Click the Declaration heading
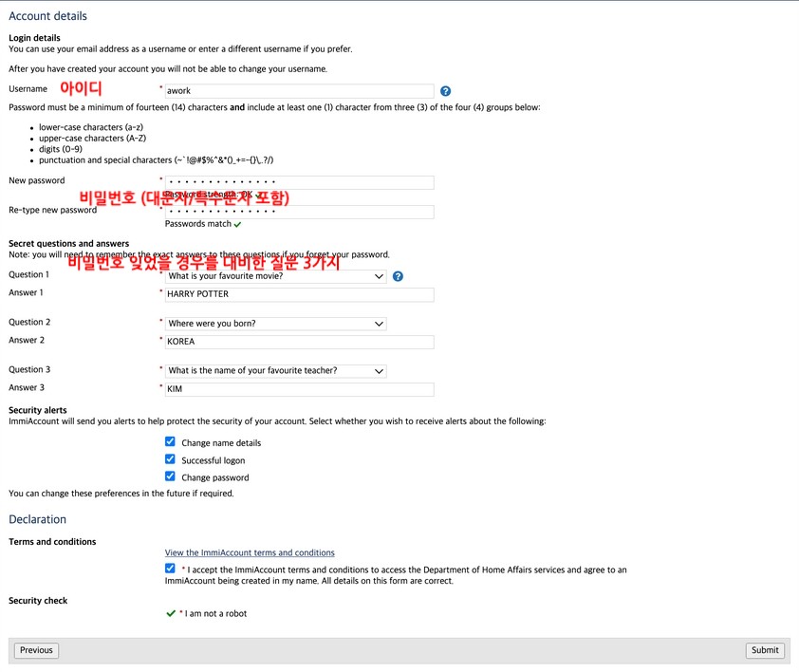This screenshot has width=799, height=672. click(x=38, y=519)
